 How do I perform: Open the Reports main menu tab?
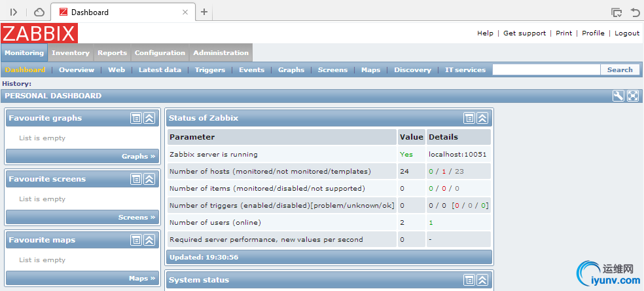coord(112,52)
